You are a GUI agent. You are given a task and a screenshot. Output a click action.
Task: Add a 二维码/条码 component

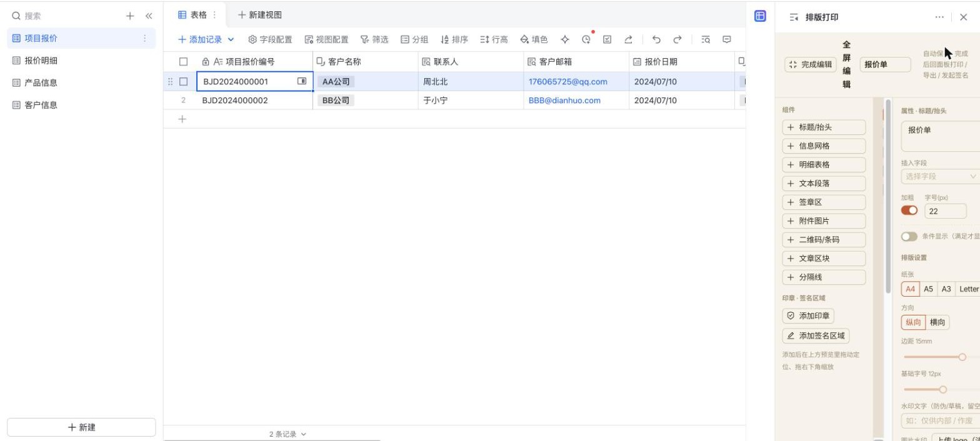click(x=824, y=240)
